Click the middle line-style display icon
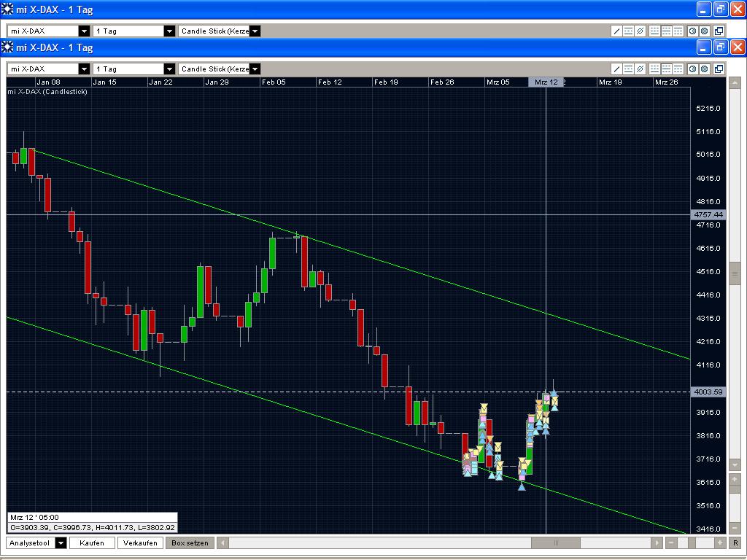The width and height of the screenshot is (747, 560). pyautogui.click(x=666, y=69)
